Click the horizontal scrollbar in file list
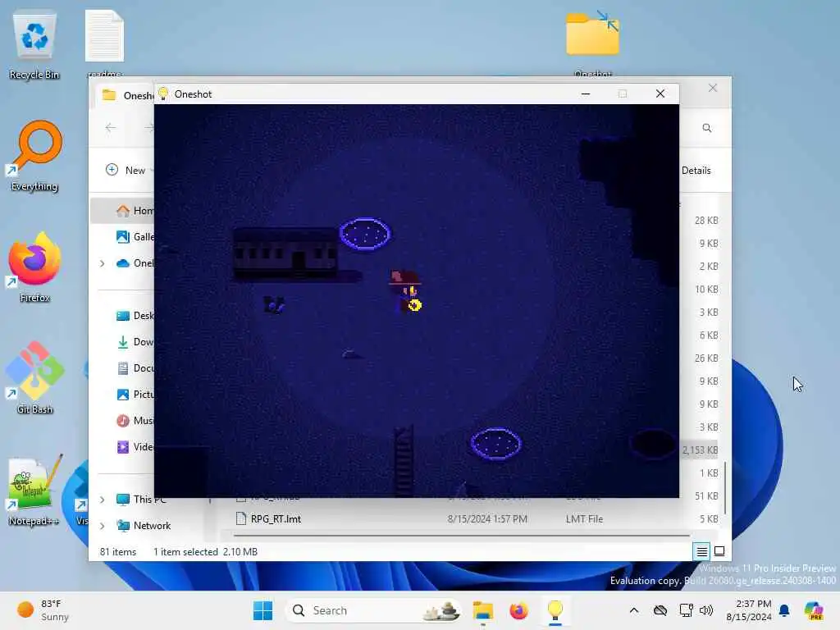This screenshot has width=840, height=630. click(461, 535)
